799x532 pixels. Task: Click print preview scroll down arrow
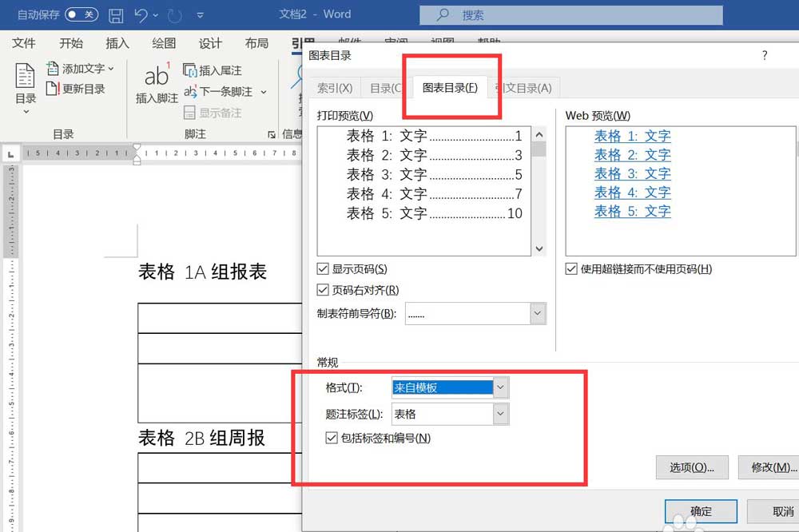tap(539, 248)
